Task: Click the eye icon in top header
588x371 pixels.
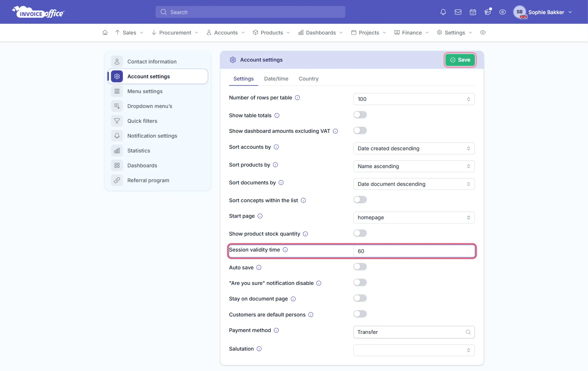Action: 503,12
